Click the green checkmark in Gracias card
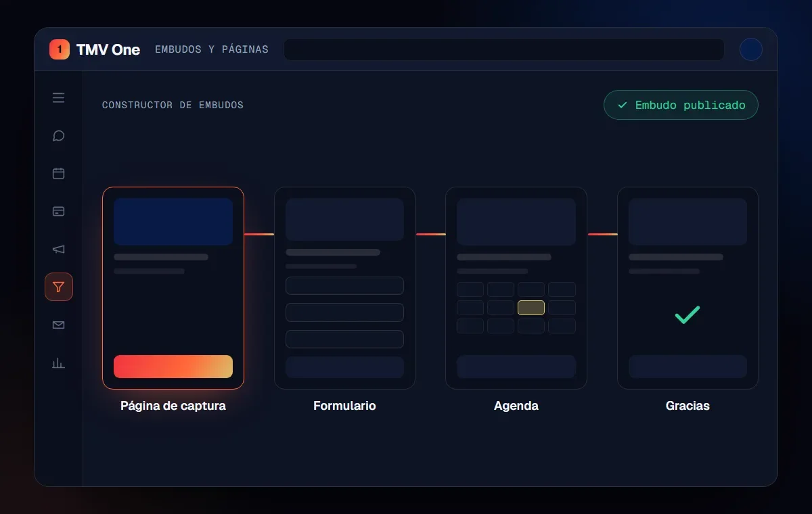 tap(687, 314)
